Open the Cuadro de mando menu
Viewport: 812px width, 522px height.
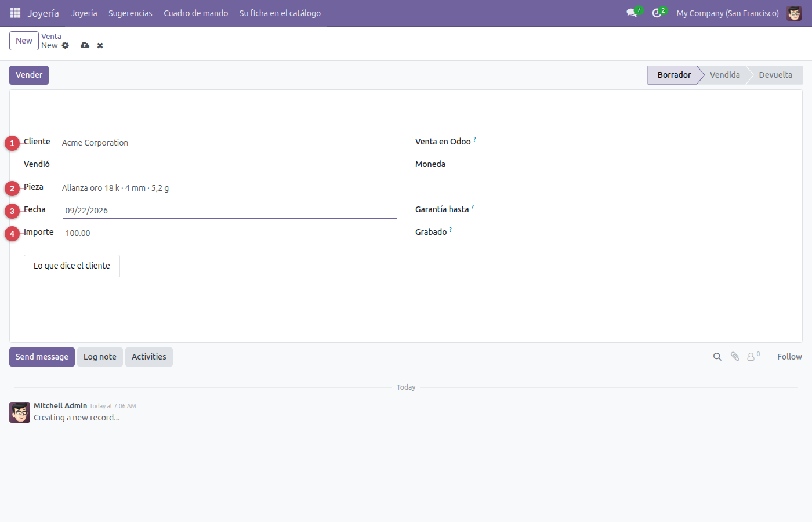(196, 13)
